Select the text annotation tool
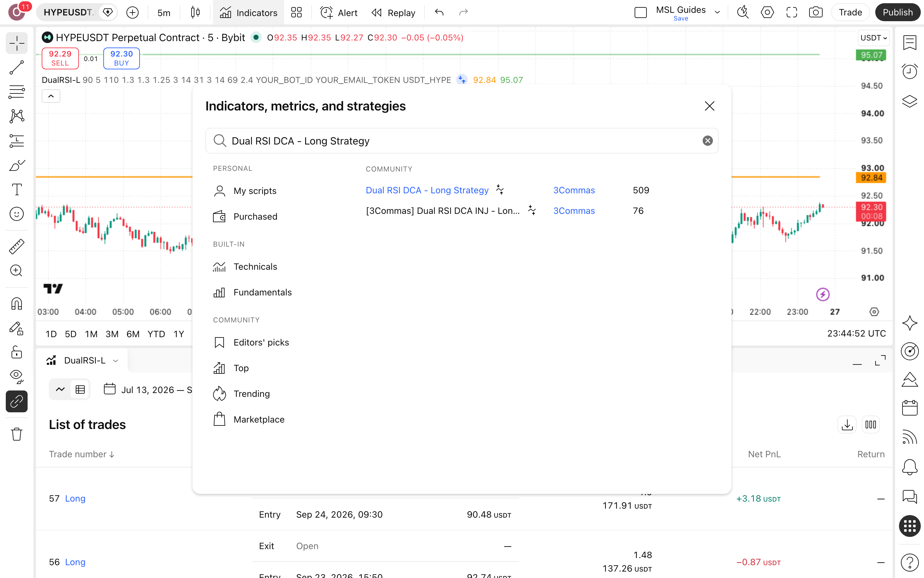Image resolution: width=924 pixels, height=578 pixels. pyautogui.click(x=17, y=189)
